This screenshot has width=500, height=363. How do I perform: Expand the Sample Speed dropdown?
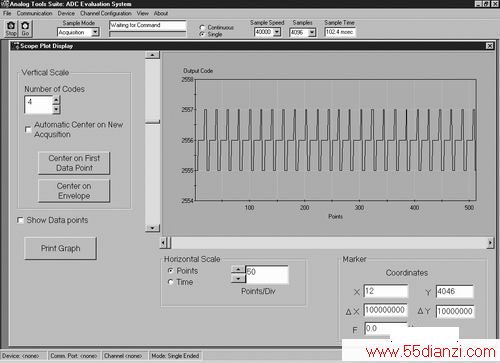point(277,32)
